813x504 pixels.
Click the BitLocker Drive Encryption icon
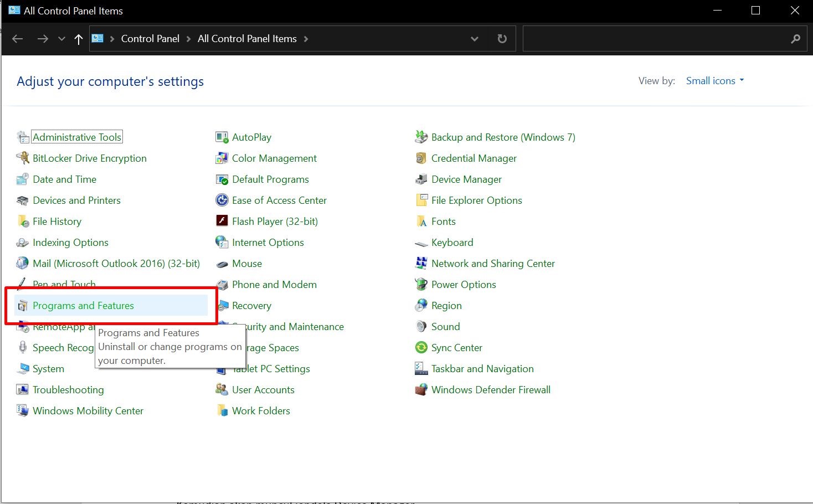pos(23,158)
